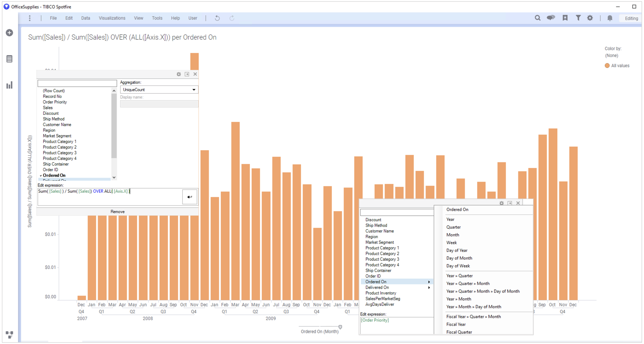
Task: Choose Year » Month option
Action: point(459,299)
